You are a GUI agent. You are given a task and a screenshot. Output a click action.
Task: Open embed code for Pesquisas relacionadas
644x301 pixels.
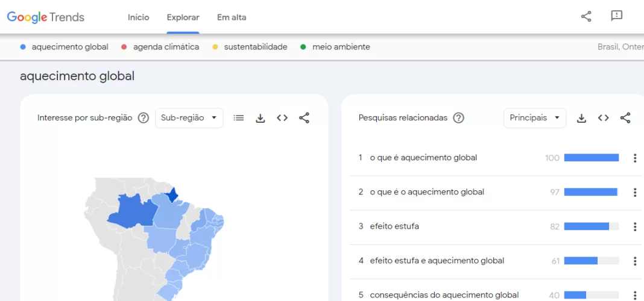click(604, 118)
